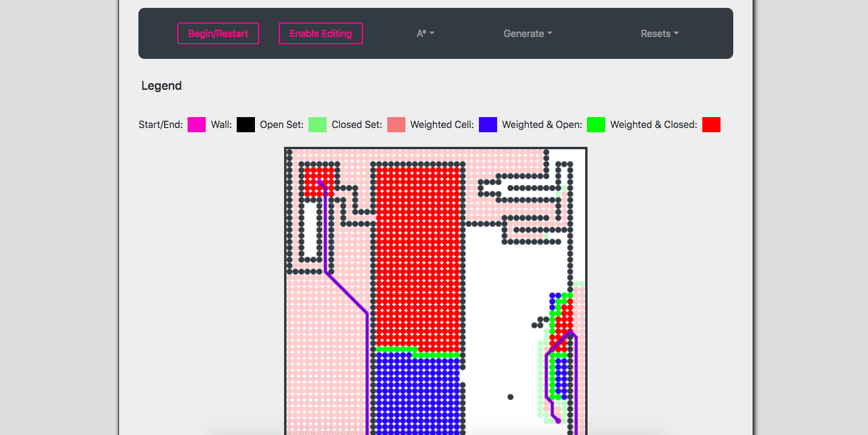Click the light green Open Set swatch

tap(317, 124)
